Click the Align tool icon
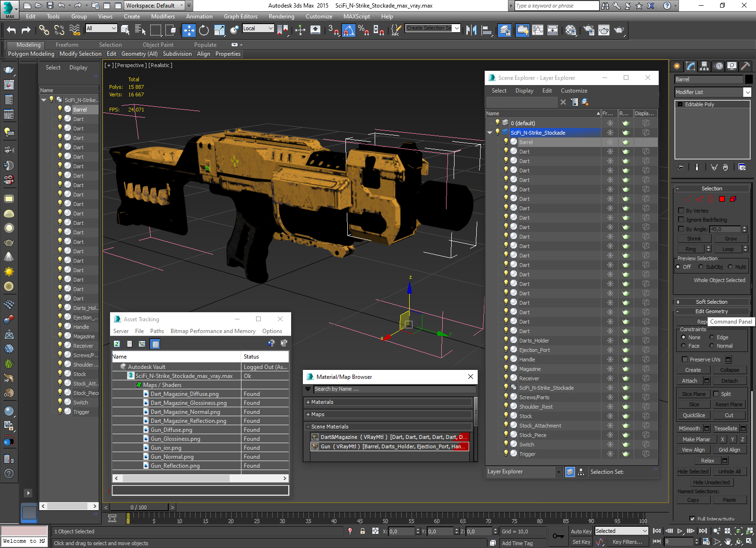756x548 pixels. (x=487, y=30)
